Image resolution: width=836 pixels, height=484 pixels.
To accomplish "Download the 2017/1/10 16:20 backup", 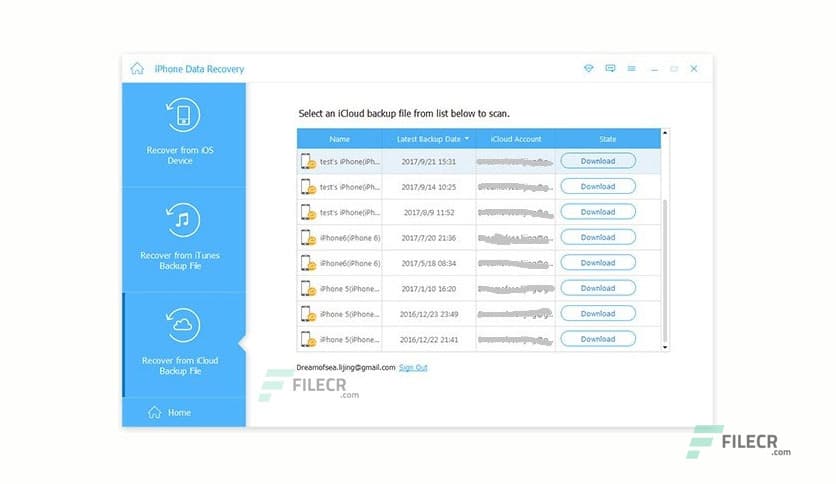I will click(x=598, y=288).
